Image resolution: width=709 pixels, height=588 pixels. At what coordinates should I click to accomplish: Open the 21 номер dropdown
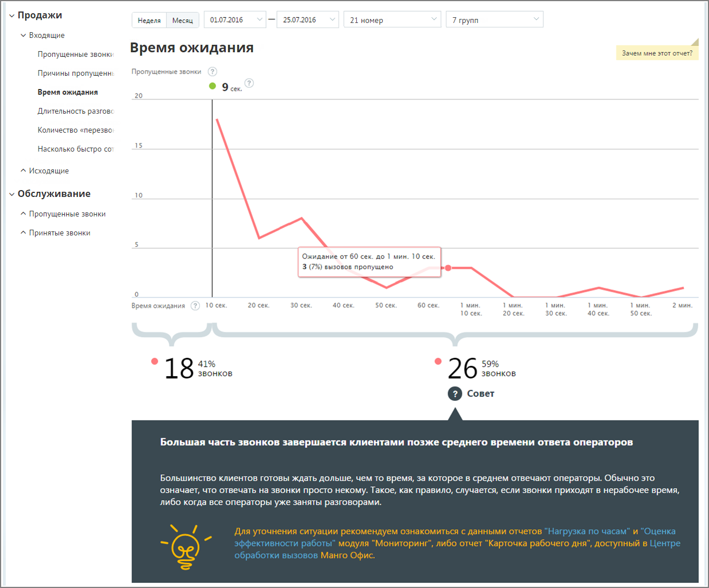(392, 20)
